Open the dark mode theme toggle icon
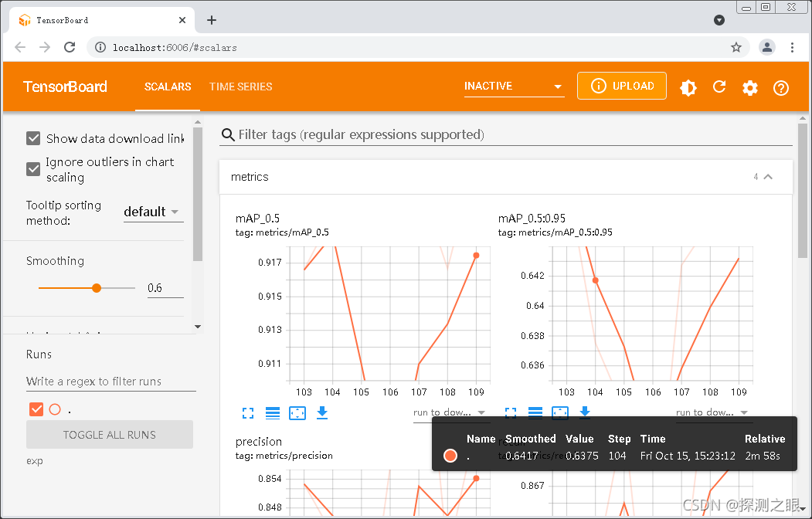This screenshot has width=812, height=519. (x=688, y=87)
